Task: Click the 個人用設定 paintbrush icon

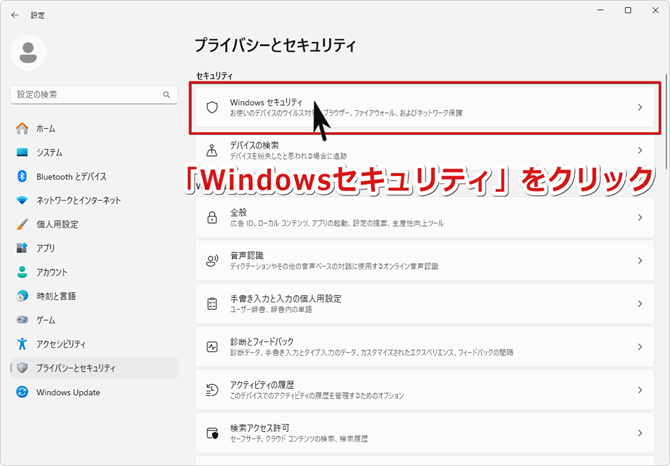Action: point(22,224)
